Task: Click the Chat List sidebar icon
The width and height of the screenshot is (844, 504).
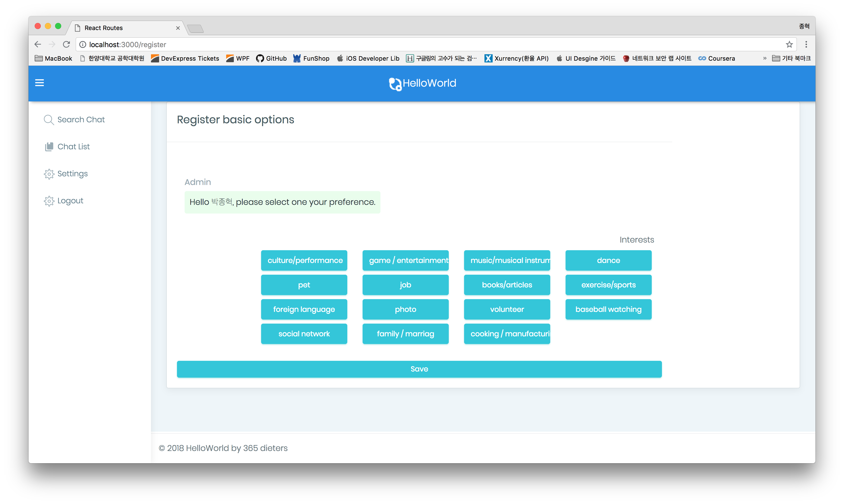Action: click(49, 147)
